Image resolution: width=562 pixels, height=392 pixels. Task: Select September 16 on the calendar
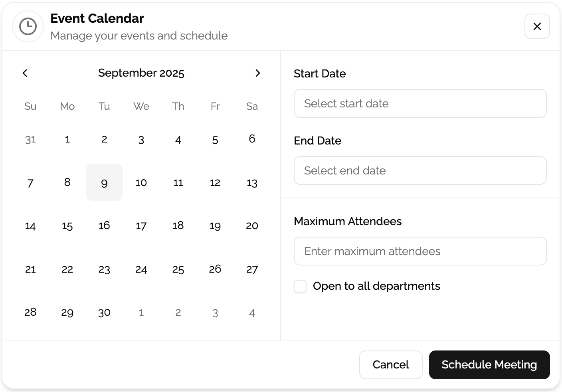tap(104, 226)
